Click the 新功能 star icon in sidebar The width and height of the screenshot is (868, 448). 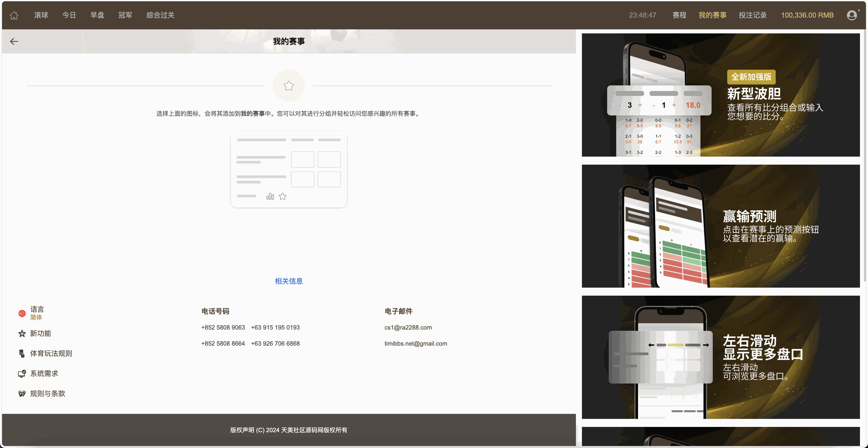22,334
